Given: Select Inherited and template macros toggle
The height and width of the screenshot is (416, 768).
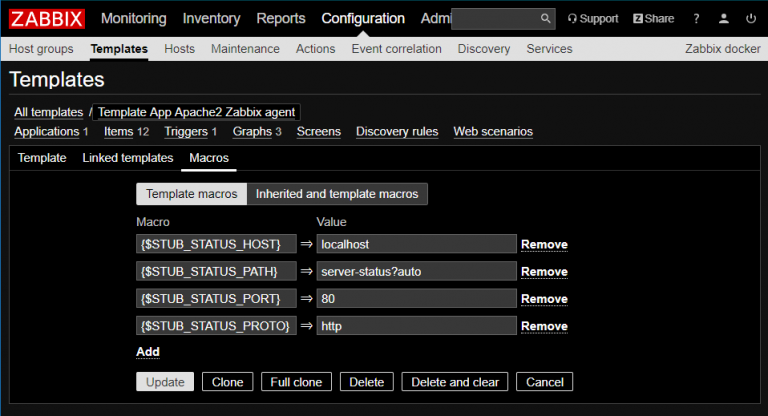Looking at the screenshot, I should [337, 194].
